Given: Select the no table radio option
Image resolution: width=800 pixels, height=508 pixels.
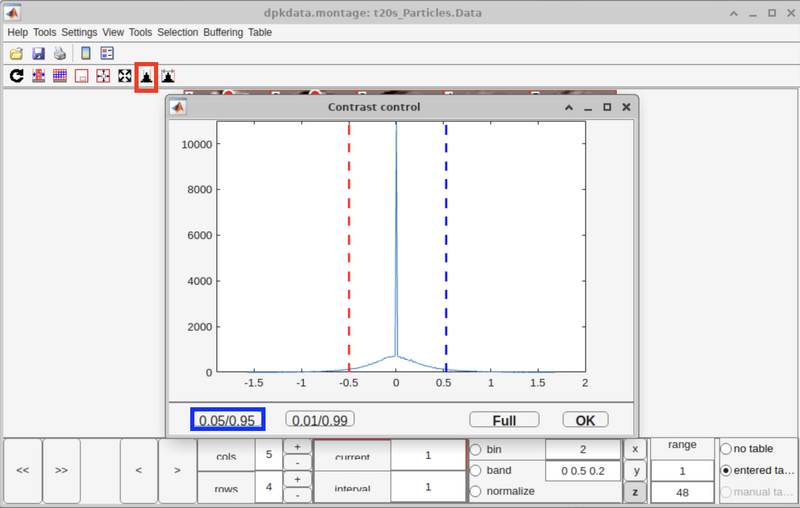Looking at the screenshot, I should pos(726,449).
